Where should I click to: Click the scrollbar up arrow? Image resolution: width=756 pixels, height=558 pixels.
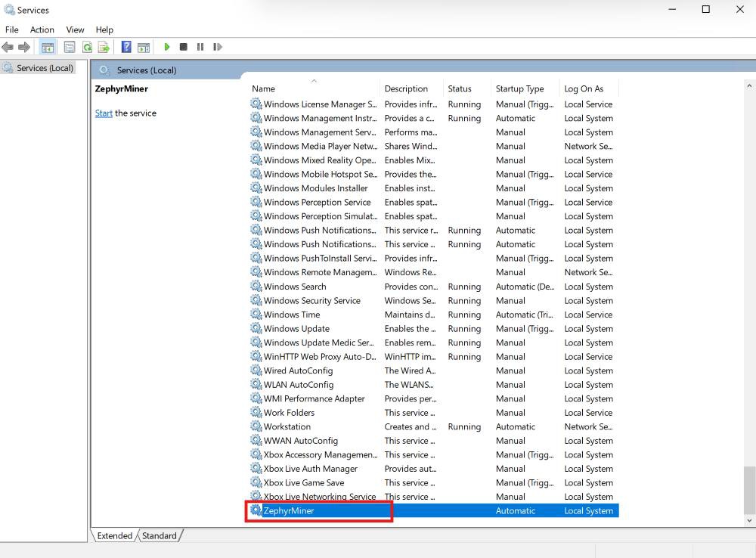click(749, 86)
